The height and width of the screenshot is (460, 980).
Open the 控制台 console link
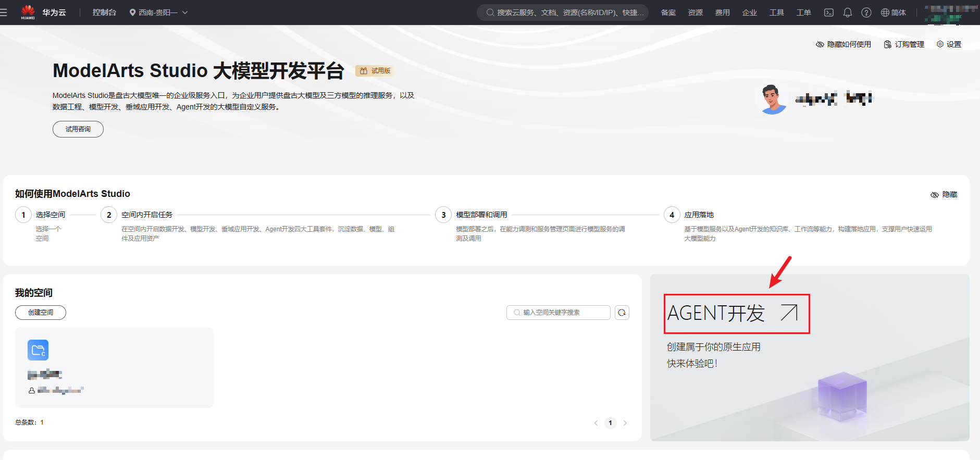click(x=104, y=13)
